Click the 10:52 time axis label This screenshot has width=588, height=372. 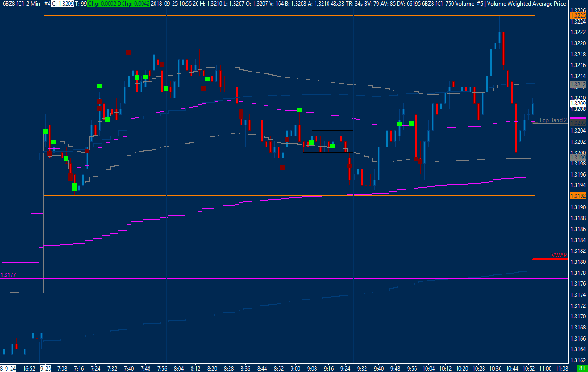pos(528,369)
